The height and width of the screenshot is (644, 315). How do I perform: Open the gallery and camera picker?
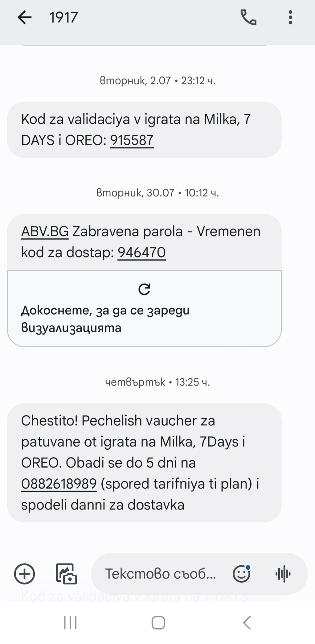(x=66, y=574)
